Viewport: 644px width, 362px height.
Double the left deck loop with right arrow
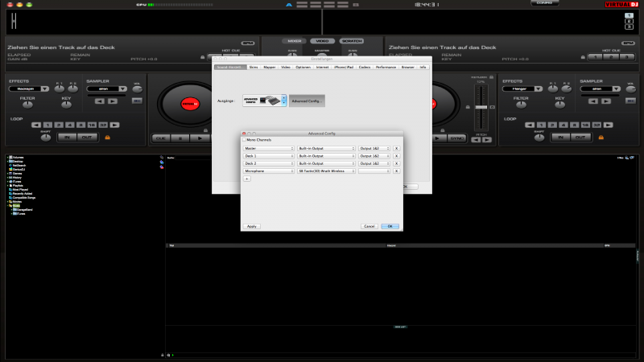(x=114, y=125)
